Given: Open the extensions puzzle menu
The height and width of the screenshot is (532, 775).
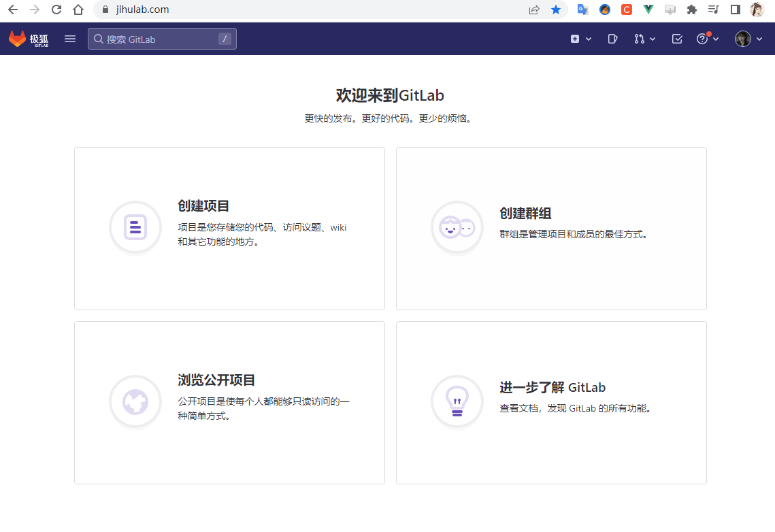Looking at the screenshot, I should [x=692, y=10].
